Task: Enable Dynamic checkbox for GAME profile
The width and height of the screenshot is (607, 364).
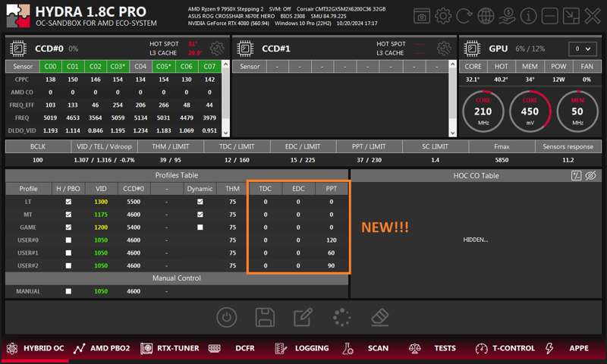Action: [200, 227]
